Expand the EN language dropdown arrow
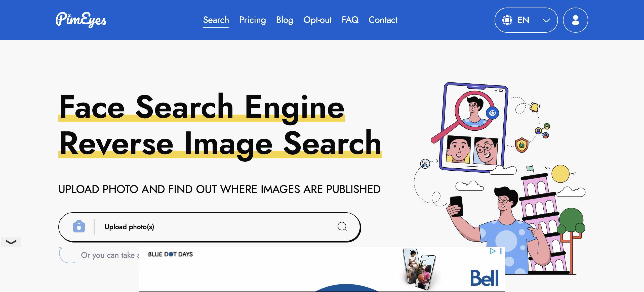 coord(546,20)
